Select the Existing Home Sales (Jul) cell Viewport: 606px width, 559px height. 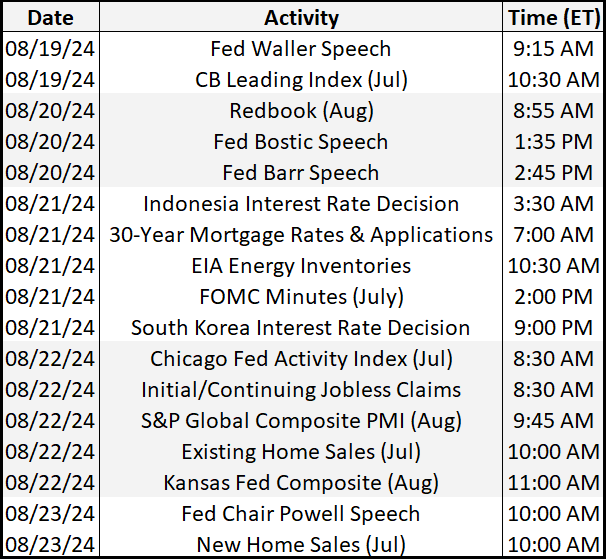(301, 451)
